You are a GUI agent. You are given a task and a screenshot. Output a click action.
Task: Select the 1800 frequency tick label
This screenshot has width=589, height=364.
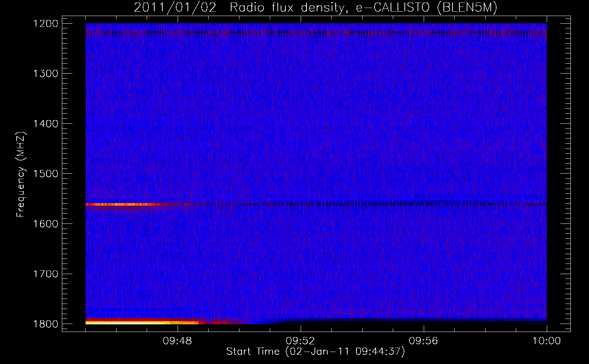tap(46, 324)
